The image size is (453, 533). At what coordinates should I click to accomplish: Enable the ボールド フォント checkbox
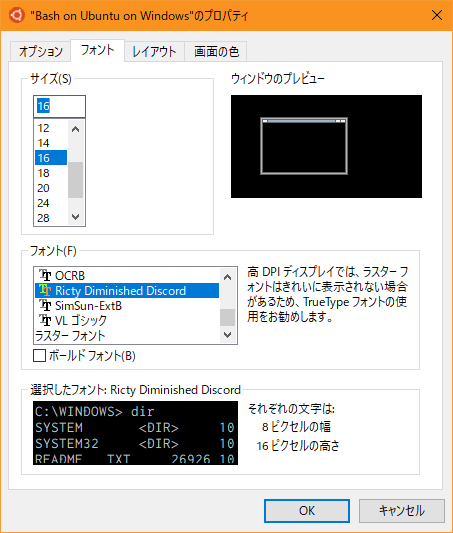tap(39, 356)
